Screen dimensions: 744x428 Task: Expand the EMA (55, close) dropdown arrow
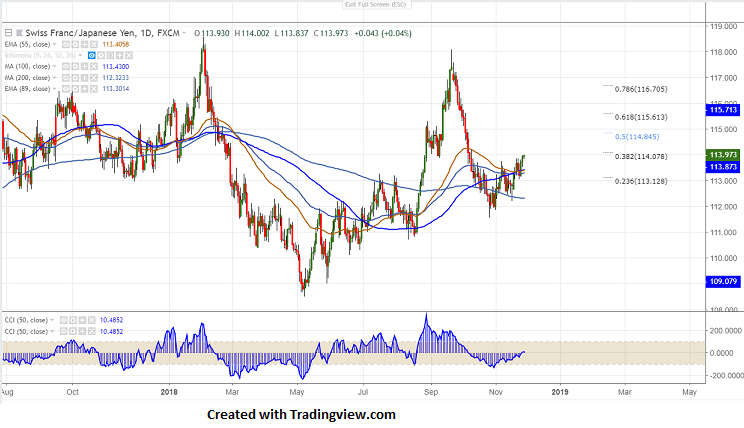point(55,45)
